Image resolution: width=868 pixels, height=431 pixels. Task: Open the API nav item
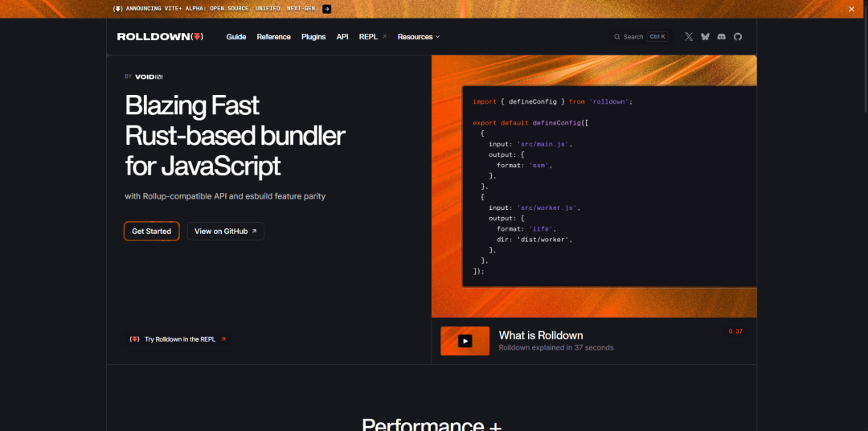(342, 36)
